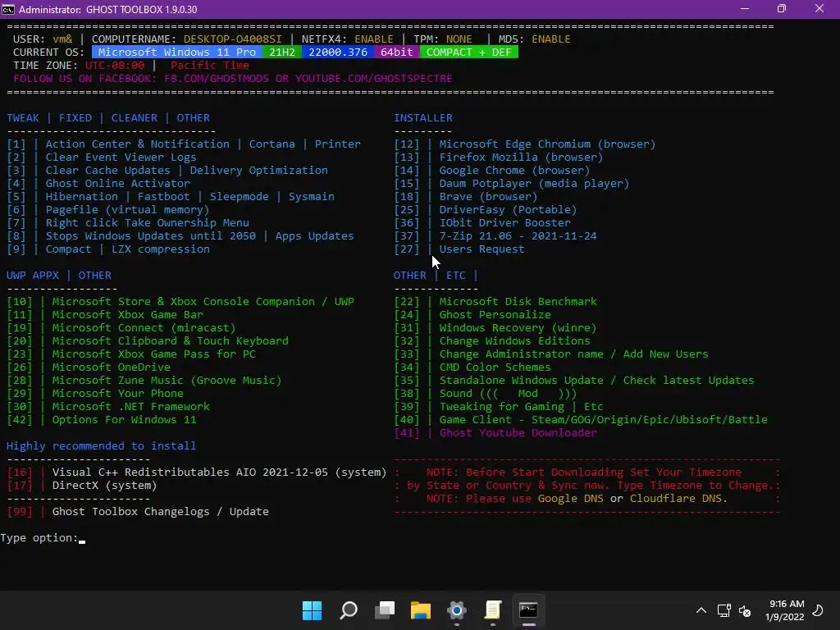This screenshot has height=630, width=840.
Task: Click 'LZX compression' text
Action: [x=160, y=249]
